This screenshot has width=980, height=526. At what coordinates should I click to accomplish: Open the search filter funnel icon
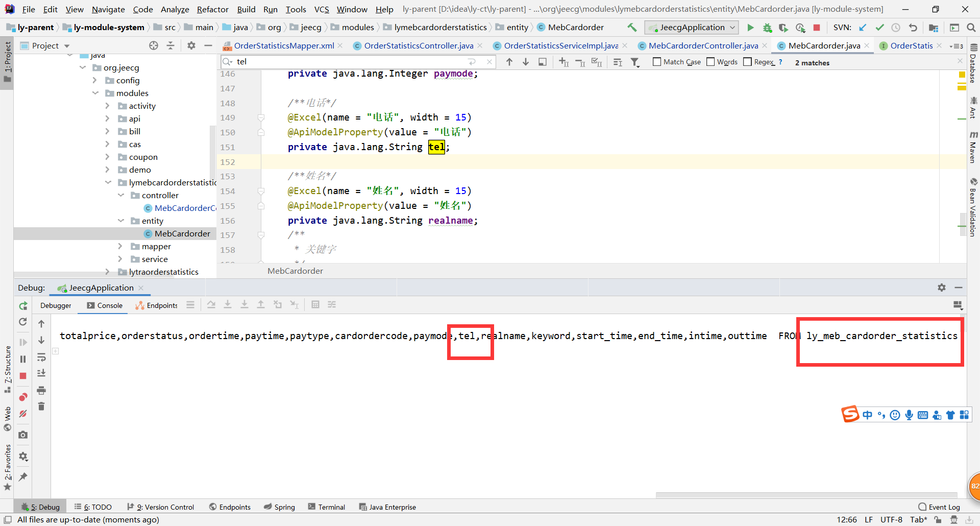pyautogui.click(x=635, y=62)
